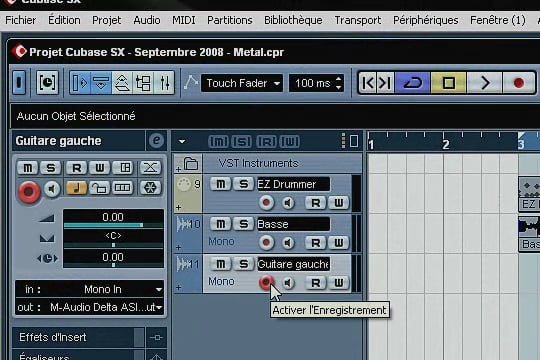This screenshot has height=360, width=540.
Task: Increase the 100 ms return time stepper
Action: click(339, 79)
